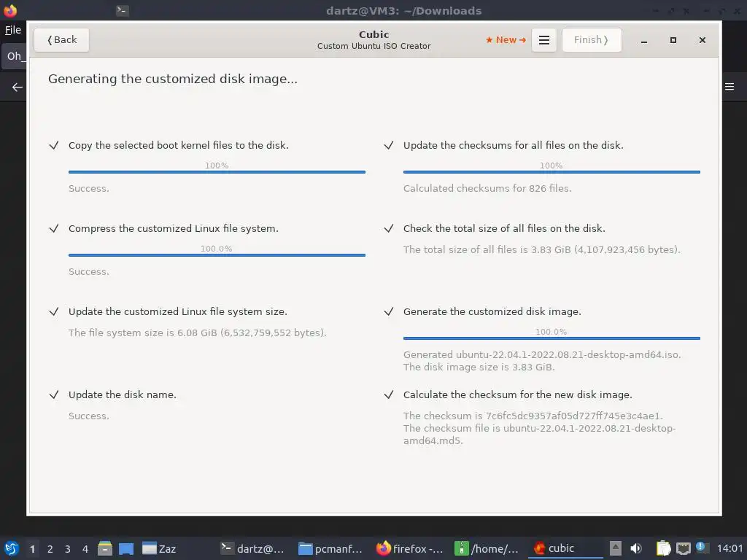
Task: Click the eject removable media tray icon
Action: [x=616, y=548]
